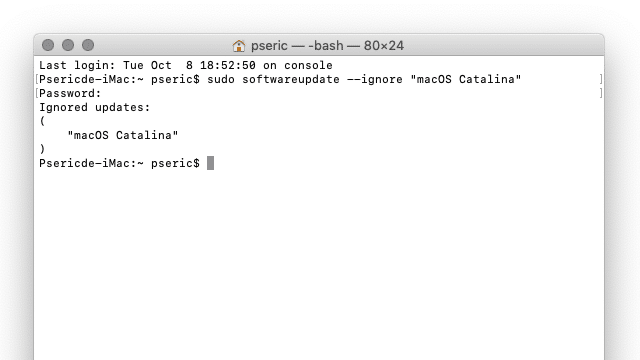Click the "Password:" prompt line
Screen dimensions: 640x360
[x=70, y=93]
